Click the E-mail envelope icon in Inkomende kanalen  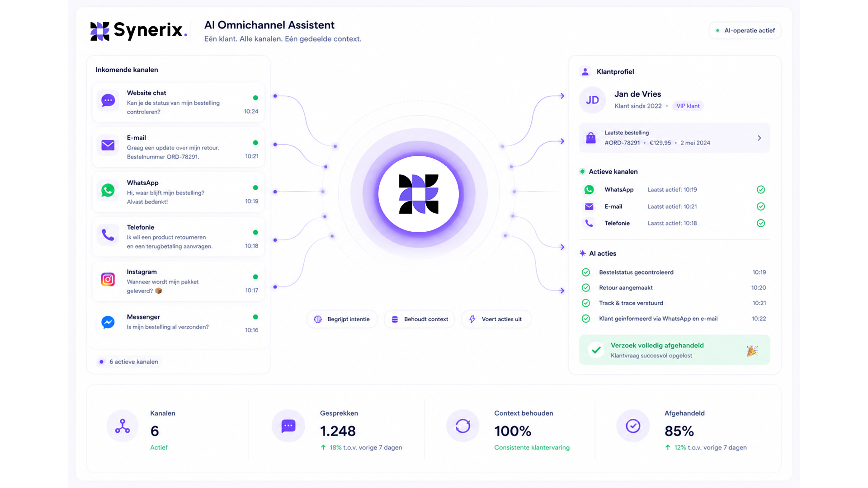108,145
